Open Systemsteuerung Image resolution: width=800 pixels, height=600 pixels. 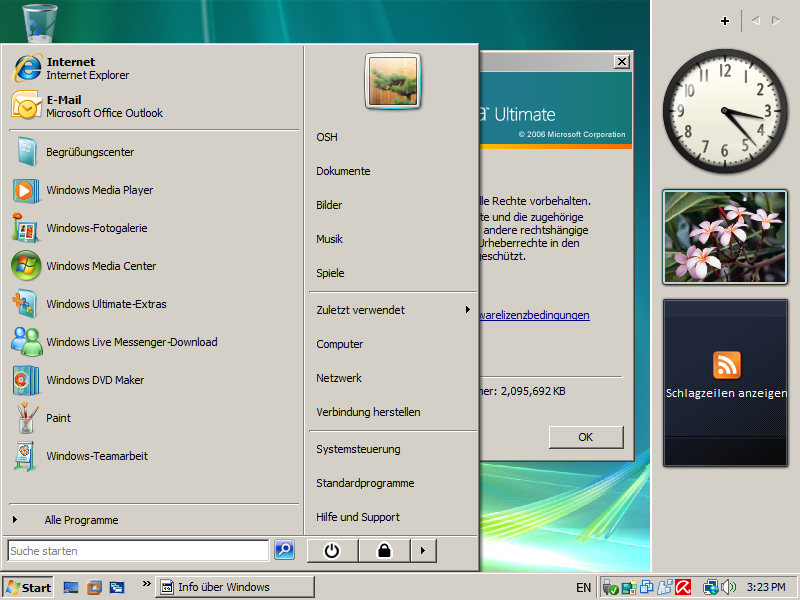tap(358, 449)
